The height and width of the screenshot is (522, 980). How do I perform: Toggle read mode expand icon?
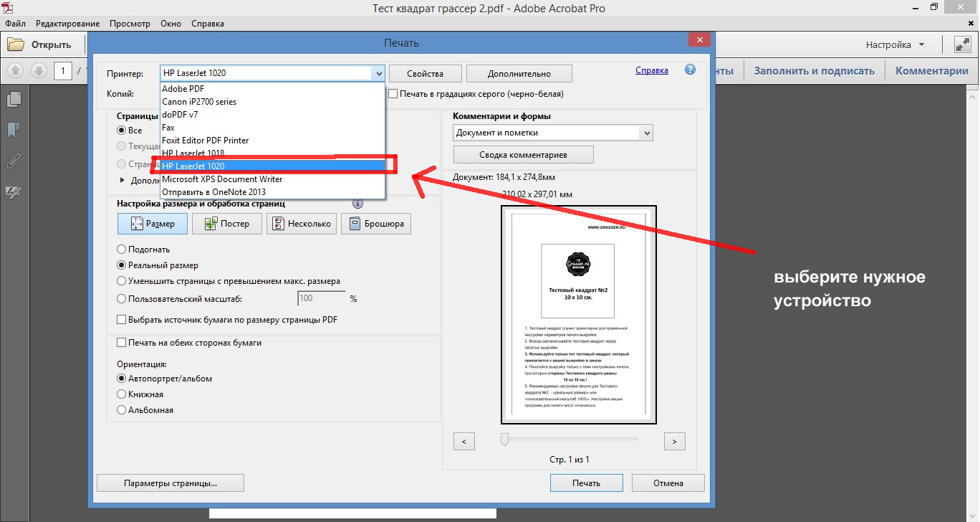(x=962, y=44)
